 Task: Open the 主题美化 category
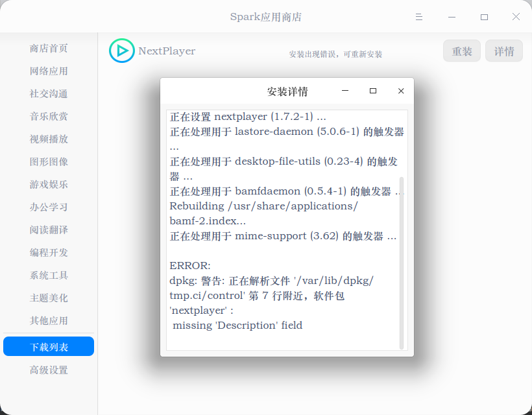point(49,298)
